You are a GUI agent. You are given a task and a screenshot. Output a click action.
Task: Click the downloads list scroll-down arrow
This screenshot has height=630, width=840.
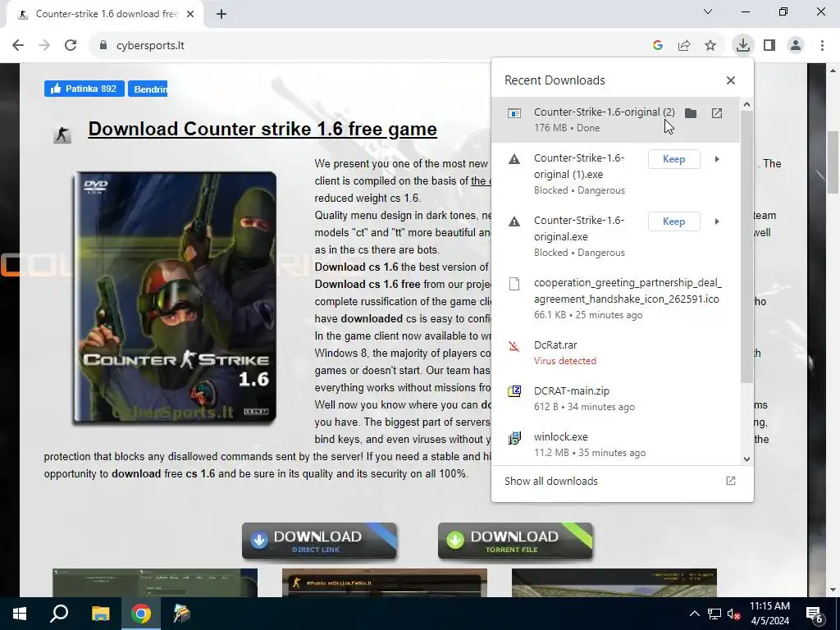[x=746, y=459]
